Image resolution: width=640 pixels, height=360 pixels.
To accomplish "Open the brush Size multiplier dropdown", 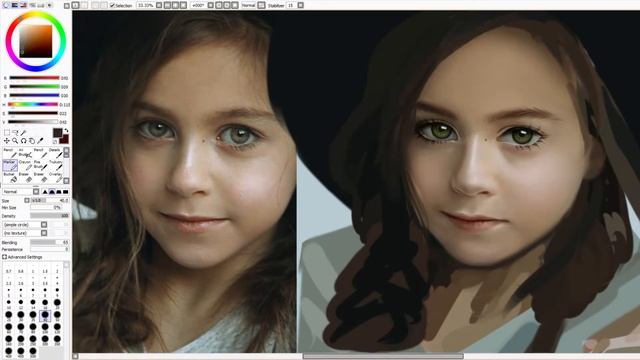I will (27, 200).
